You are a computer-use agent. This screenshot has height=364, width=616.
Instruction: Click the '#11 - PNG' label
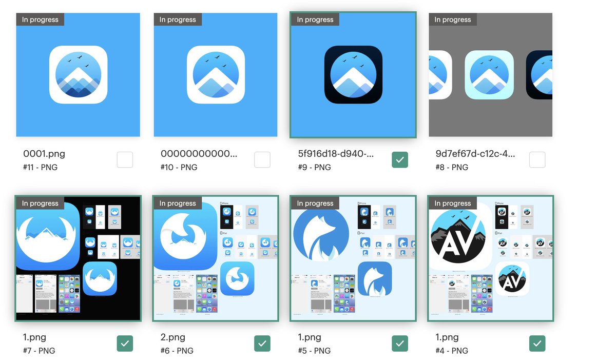click(x=39, y=167)
